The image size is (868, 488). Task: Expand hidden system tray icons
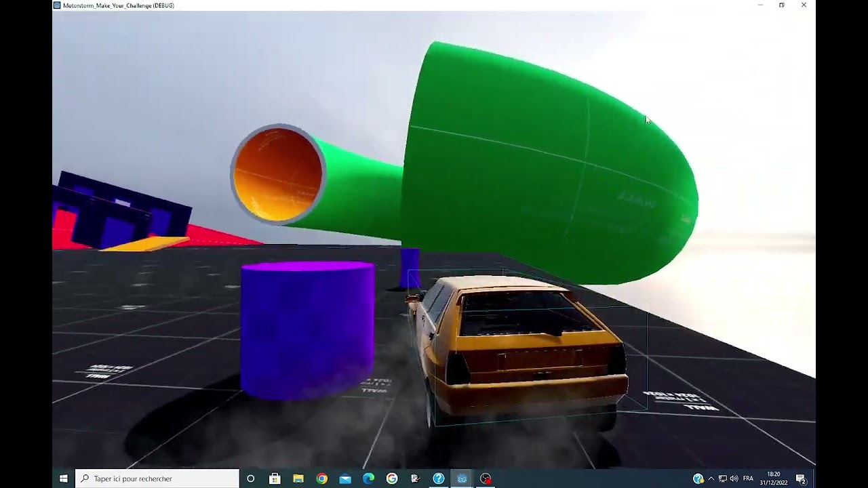coord(711,479)
